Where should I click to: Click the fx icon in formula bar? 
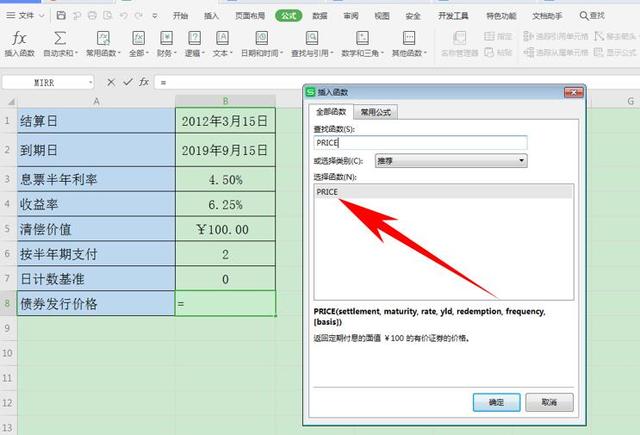pyautogui.click(x=144, y=82)
